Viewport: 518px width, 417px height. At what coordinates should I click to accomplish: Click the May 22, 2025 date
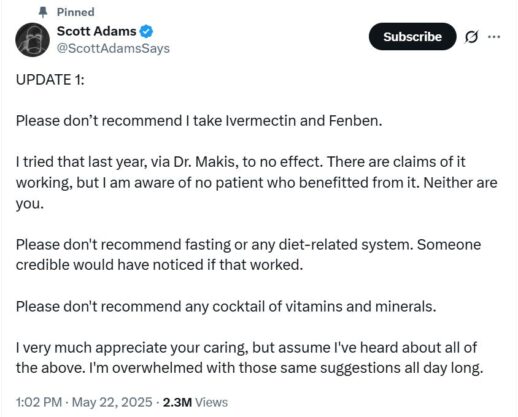(112, 402)
